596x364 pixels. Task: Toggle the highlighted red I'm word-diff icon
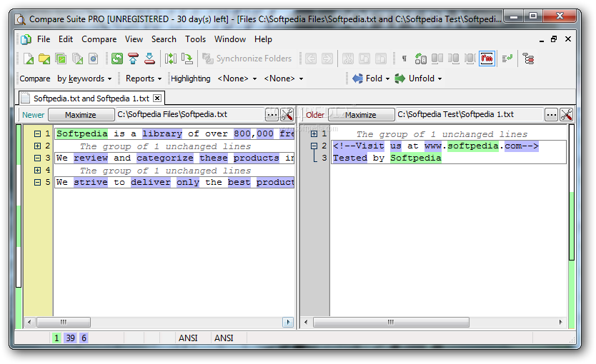[x=487, y=59]
